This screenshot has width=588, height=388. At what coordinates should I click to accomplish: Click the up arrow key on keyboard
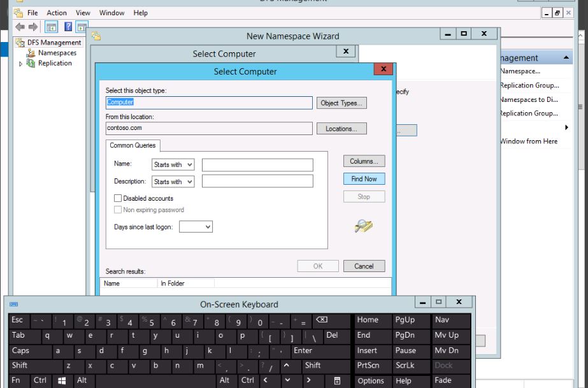point(287,366)
